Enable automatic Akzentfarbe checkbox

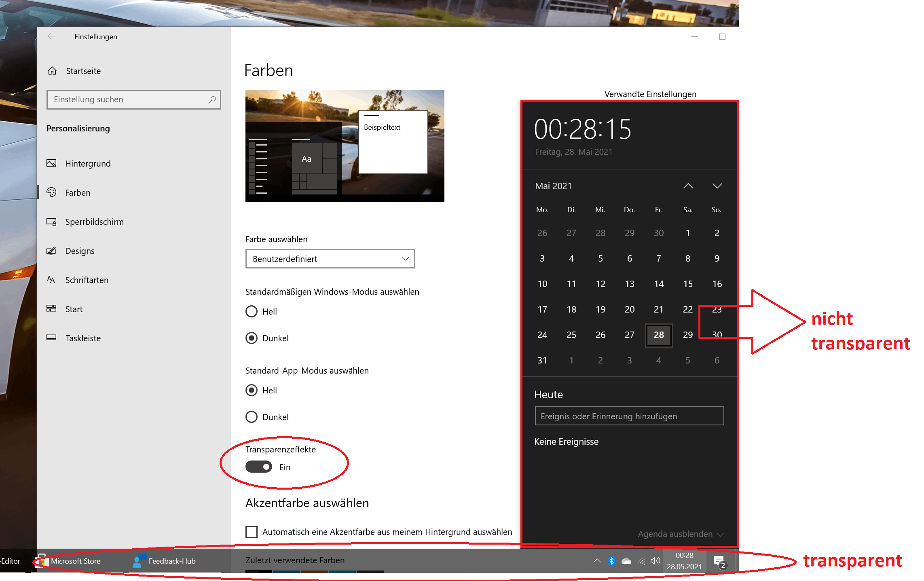(x=252, y=532)
